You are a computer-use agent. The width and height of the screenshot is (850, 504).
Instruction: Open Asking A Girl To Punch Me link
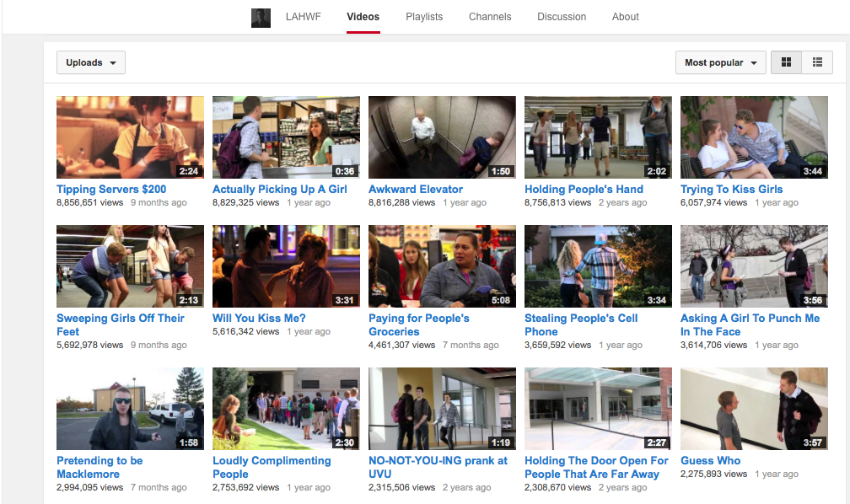click(750, 324)
